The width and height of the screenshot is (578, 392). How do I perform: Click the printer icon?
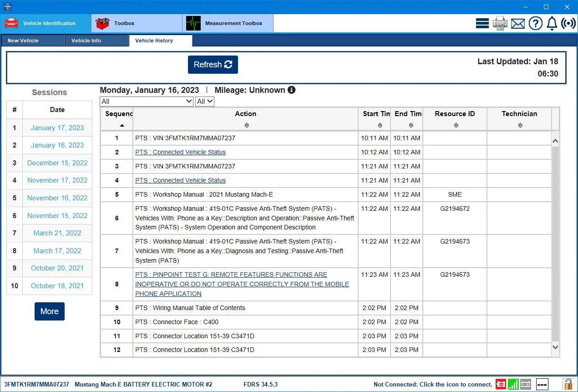pos(500,23)
